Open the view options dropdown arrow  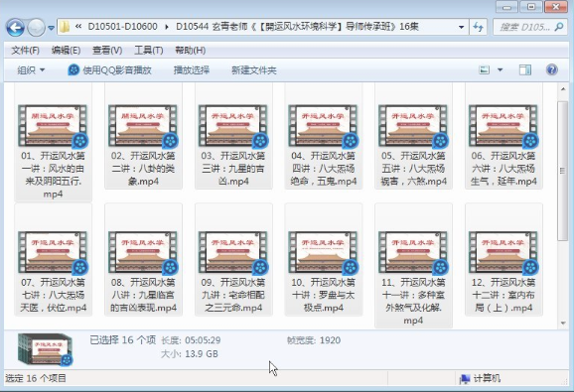coord(500,69)
